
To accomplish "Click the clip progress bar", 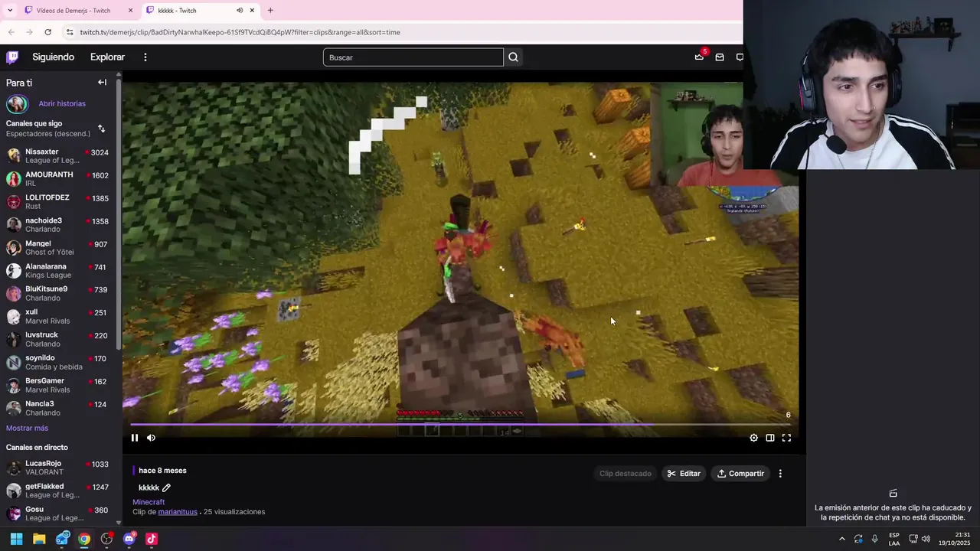I will 460,424.
